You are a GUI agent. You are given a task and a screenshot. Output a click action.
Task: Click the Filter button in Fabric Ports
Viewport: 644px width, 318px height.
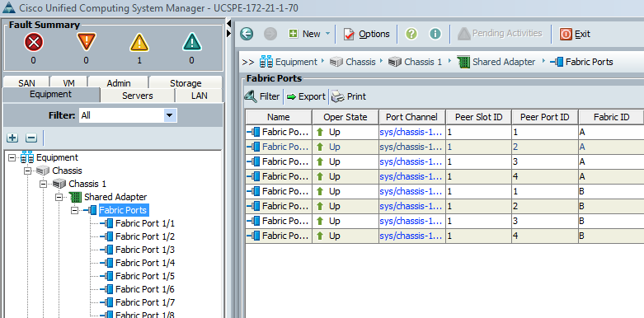(x=262, y=96)
